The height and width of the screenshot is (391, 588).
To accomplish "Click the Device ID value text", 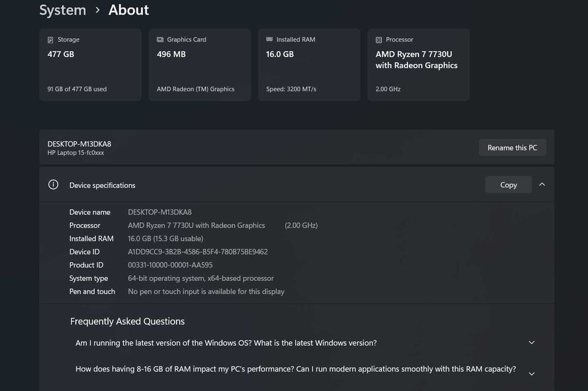I will (x=198, y=252).
